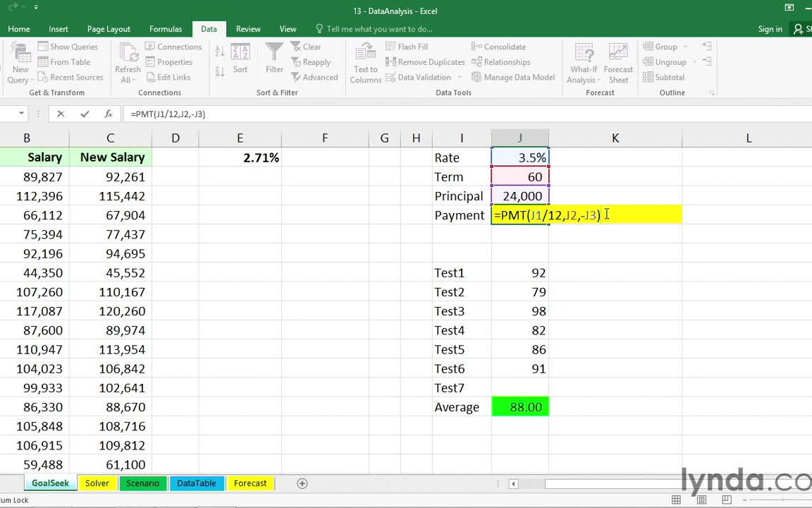
Task: Switch to Page Break Preview
Action: click(727, 500)
